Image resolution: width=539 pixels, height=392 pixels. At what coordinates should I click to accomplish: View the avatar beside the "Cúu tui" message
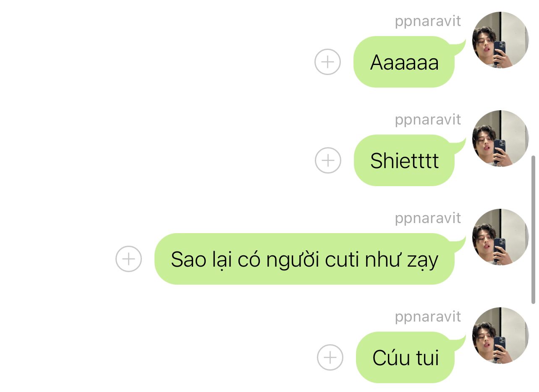pos(500,335)
